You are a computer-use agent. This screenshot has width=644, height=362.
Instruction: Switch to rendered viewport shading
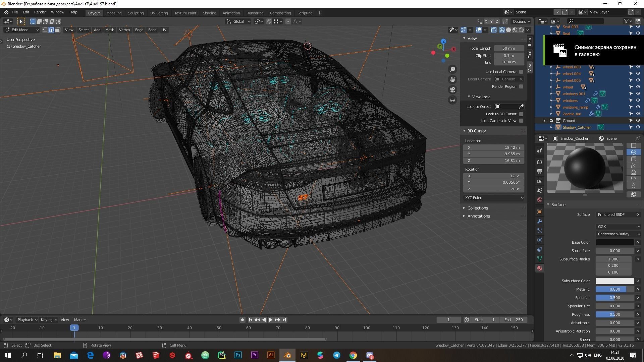tap(521, 30)
